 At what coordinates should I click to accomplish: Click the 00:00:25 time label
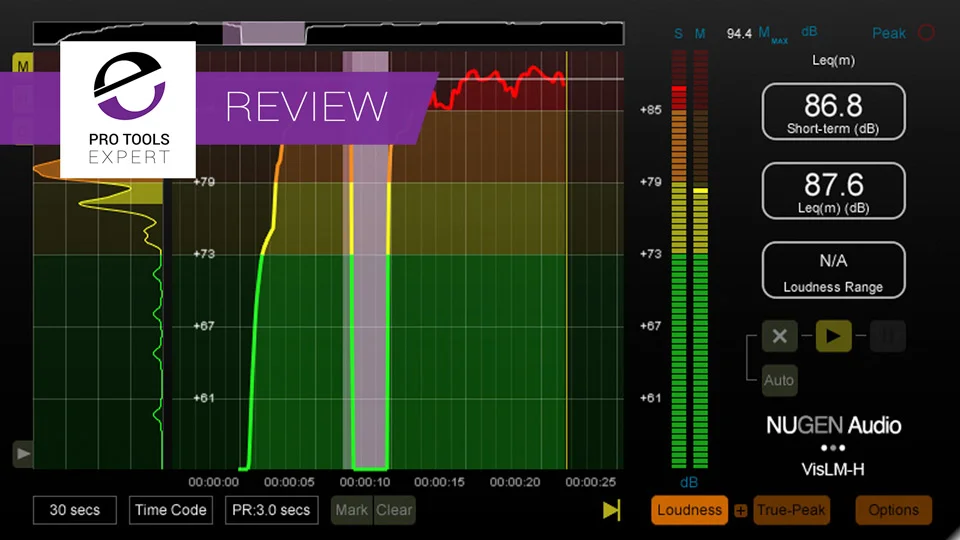tap(591, 482)
